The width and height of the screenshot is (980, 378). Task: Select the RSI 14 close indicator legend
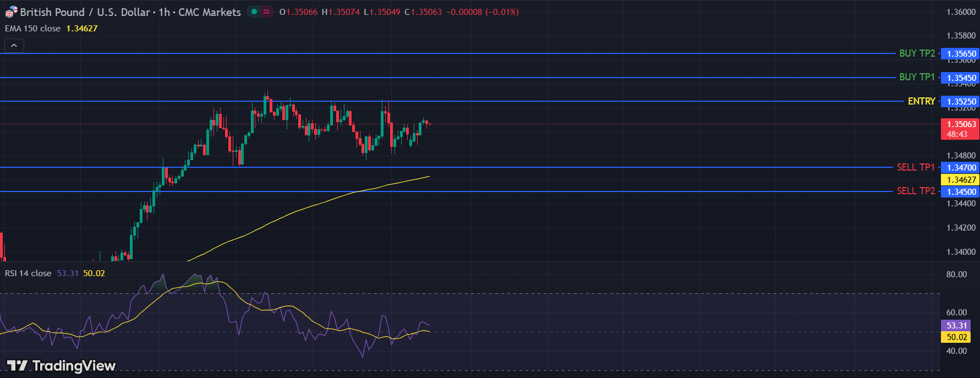click(x=28, y=273)
